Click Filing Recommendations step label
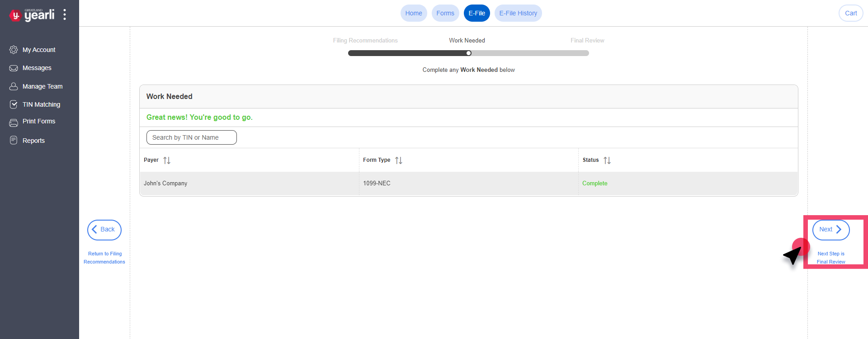 [x=365, y=40]
